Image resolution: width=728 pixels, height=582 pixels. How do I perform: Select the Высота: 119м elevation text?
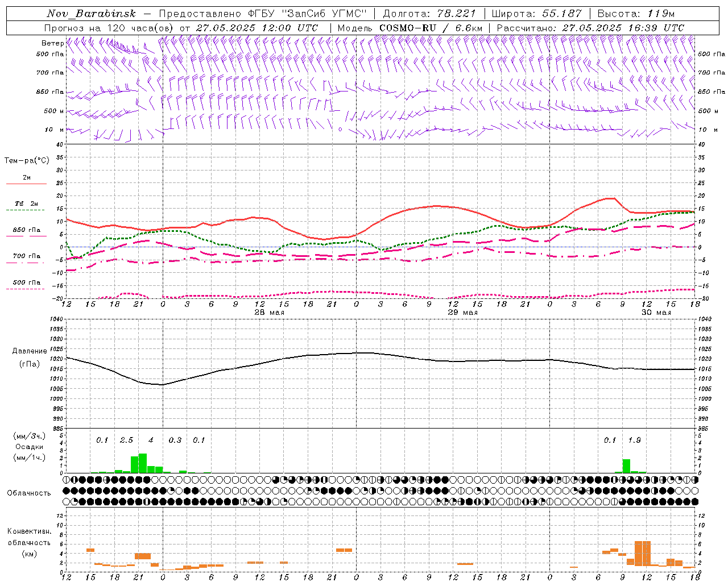(636, 14)
